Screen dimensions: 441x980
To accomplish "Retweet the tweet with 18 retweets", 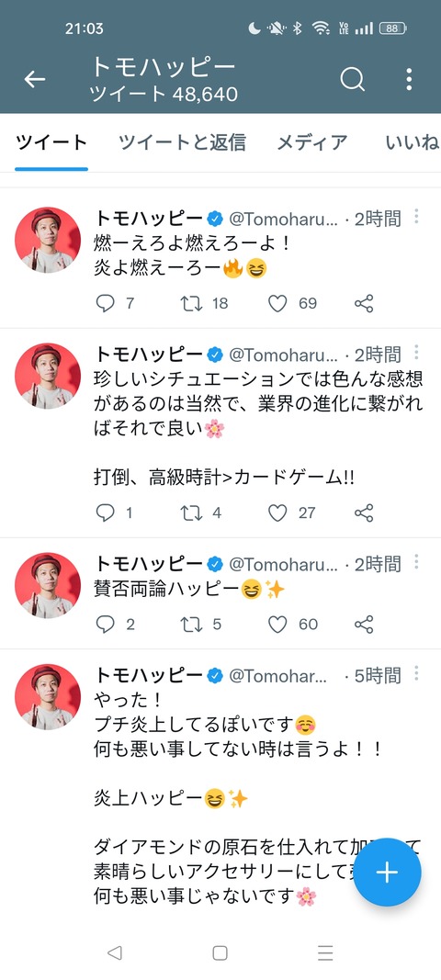I will tap(191, 304).
